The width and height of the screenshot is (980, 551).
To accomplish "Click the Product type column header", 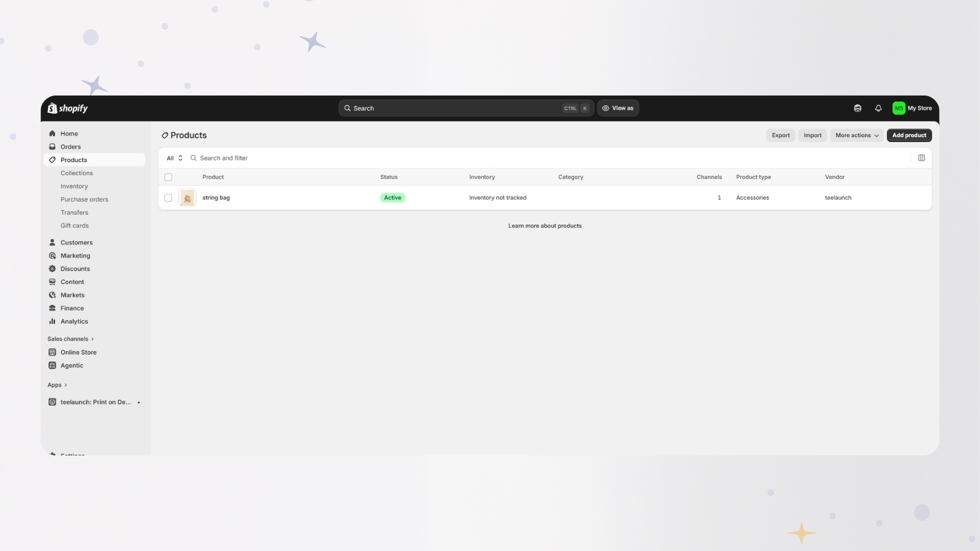I will 753,177.
